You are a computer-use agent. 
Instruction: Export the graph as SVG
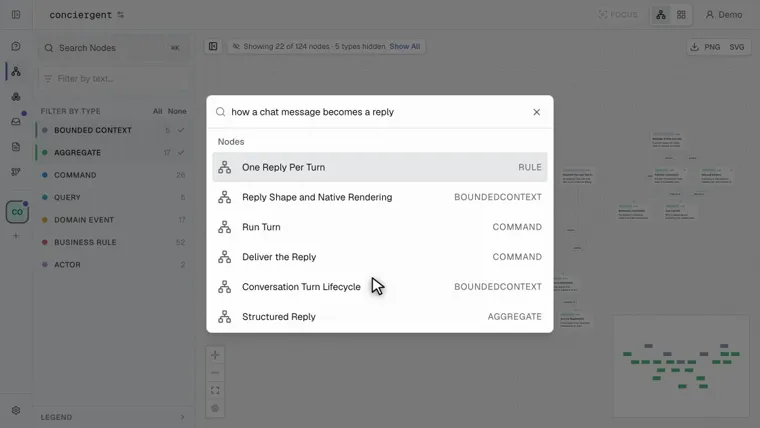pyautogui.click(x=737, y=47)
